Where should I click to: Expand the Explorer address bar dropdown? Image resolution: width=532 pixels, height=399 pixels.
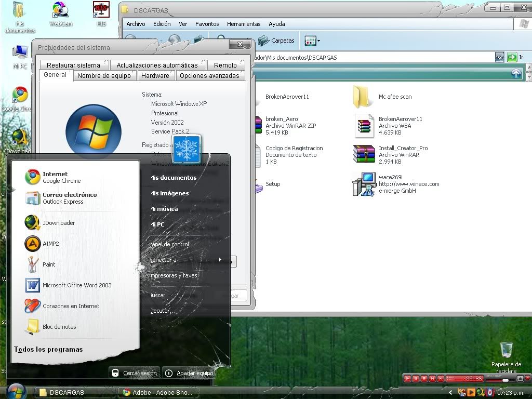(x=499, y=57)
